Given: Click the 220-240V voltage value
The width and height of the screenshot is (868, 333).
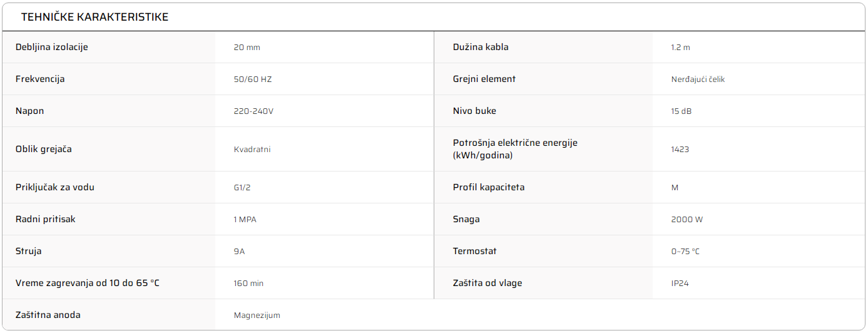Looking at the screenshot, I should (253, 111).
